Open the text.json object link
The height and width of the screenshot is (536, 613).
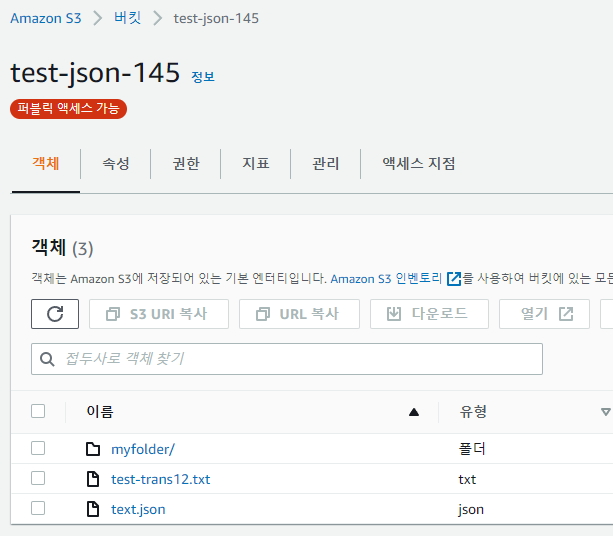click(x=138, y=509)
